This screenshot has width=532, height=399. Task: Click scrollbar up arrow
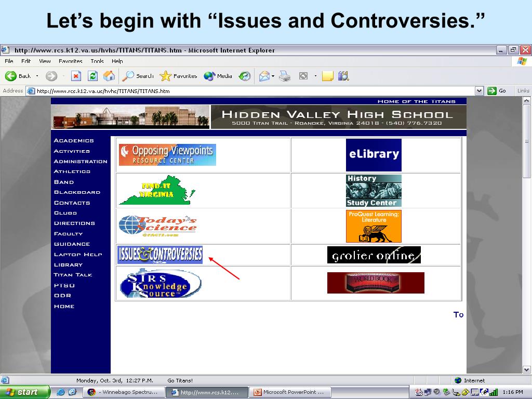click(x=527, y=101)
